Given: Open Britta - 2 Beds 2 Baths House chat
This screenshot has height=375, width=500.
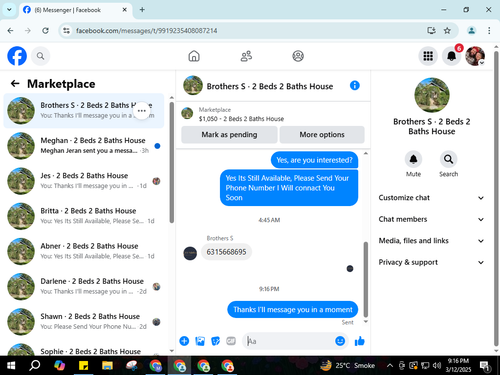Looking at the screenshot, I should [84, 216].
